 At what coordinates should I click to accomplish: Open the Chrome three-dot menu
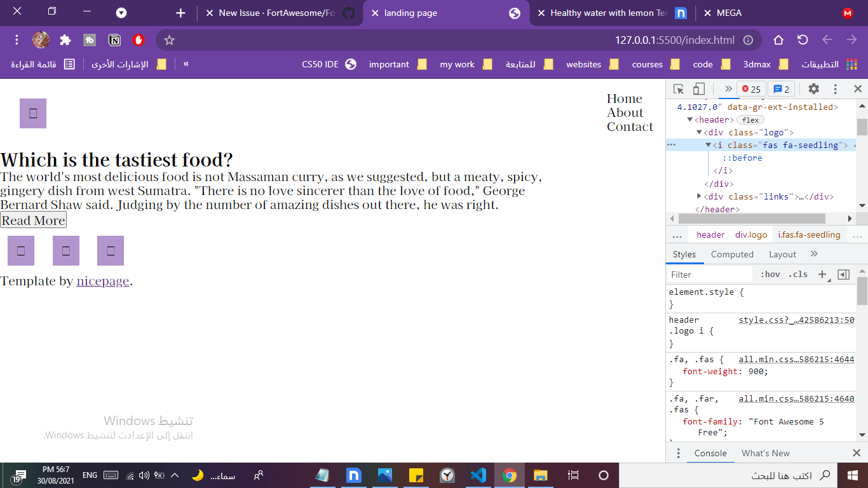coord(17,40)
